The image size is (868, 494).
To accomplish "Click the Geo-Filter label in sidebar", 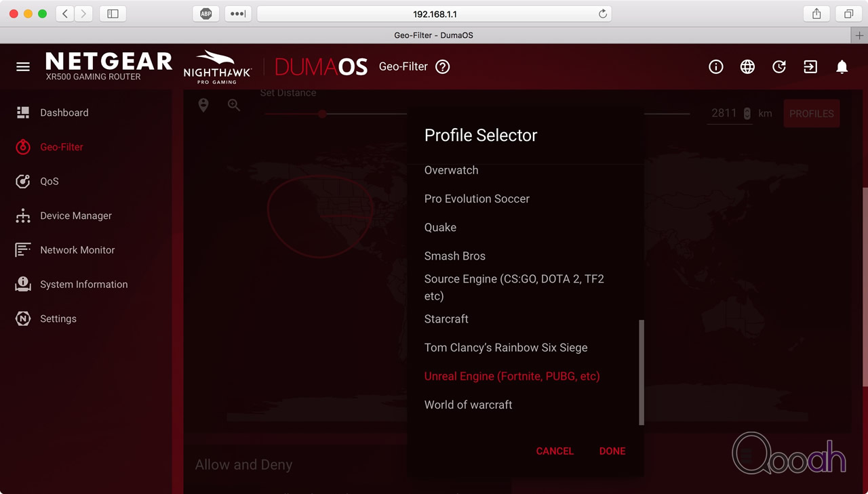I will (62, 146).
